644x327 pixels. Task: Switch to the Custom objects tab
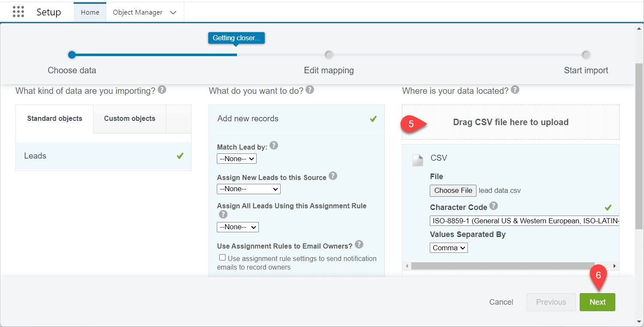pos(129,118)
